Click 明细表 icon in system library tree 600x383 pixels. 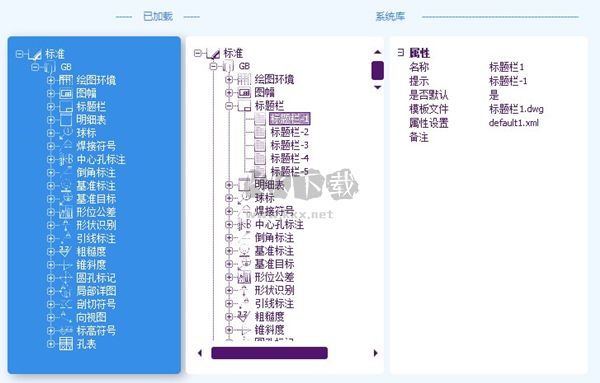pos(245,185)
